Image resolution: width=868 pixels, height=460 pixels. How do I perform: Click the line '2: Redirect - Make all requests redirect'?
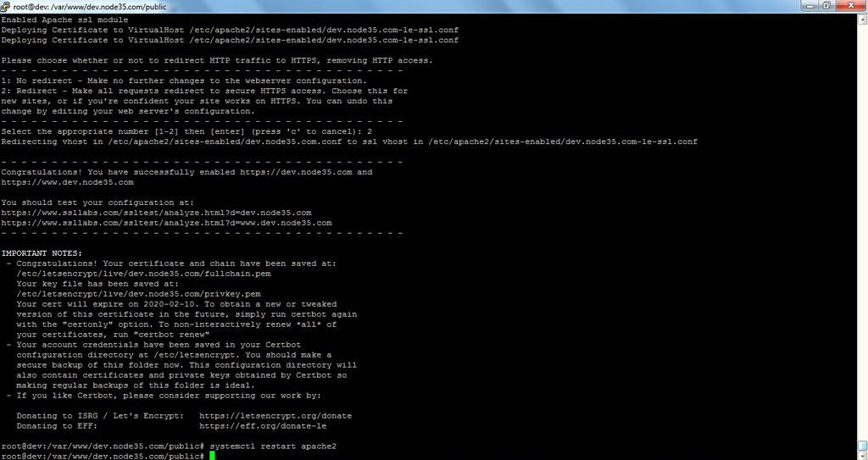point(204,91)
